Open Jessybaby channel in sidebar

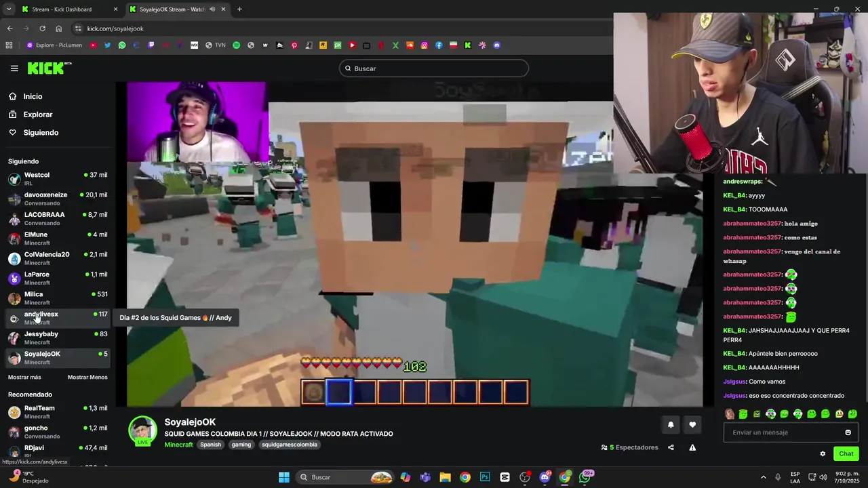click(58, 338)
